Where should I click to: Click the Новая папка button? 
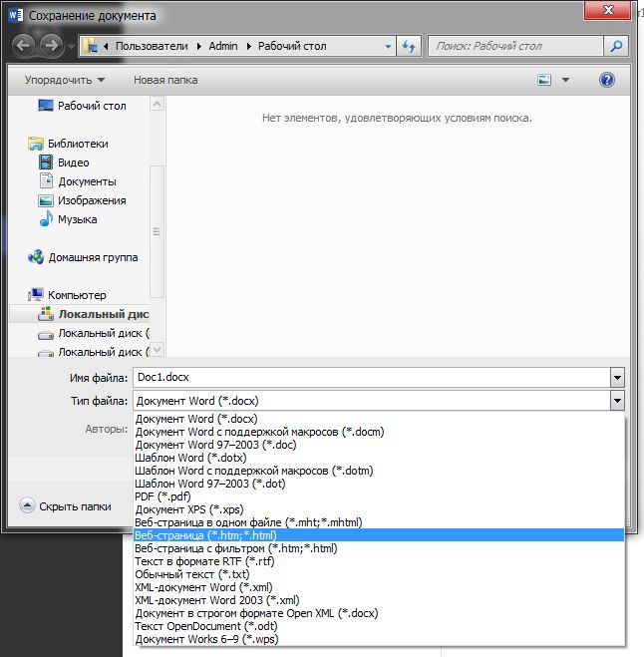click(165, 80)
